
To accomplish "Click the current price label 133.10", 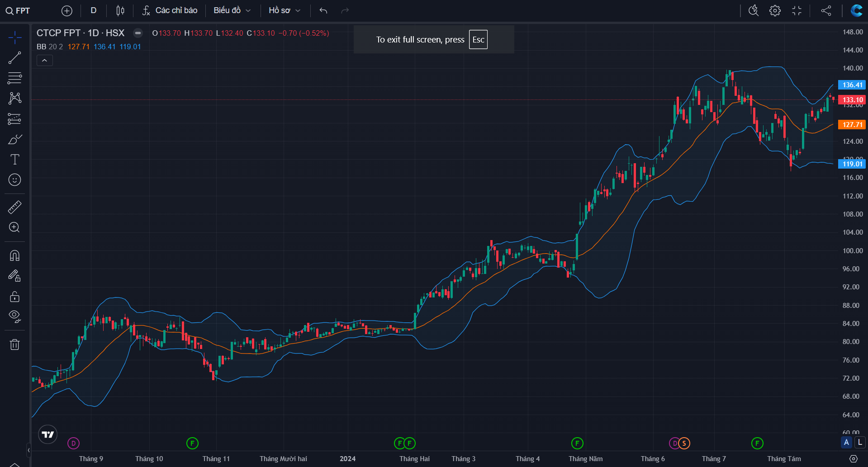I will pyautogui.click(x=852, y=100).
